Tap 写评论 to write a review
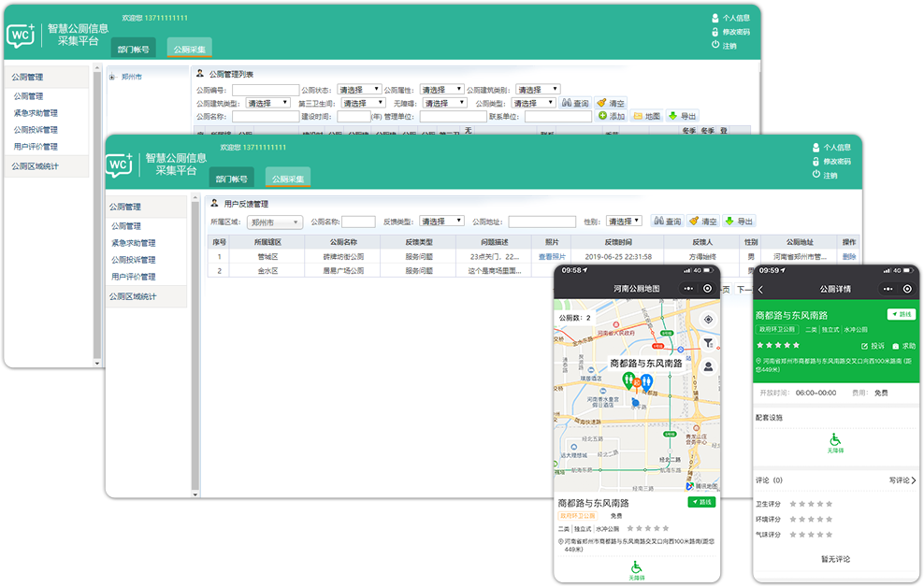This screenshot has height=587, width=924. (x=902, y=480)
